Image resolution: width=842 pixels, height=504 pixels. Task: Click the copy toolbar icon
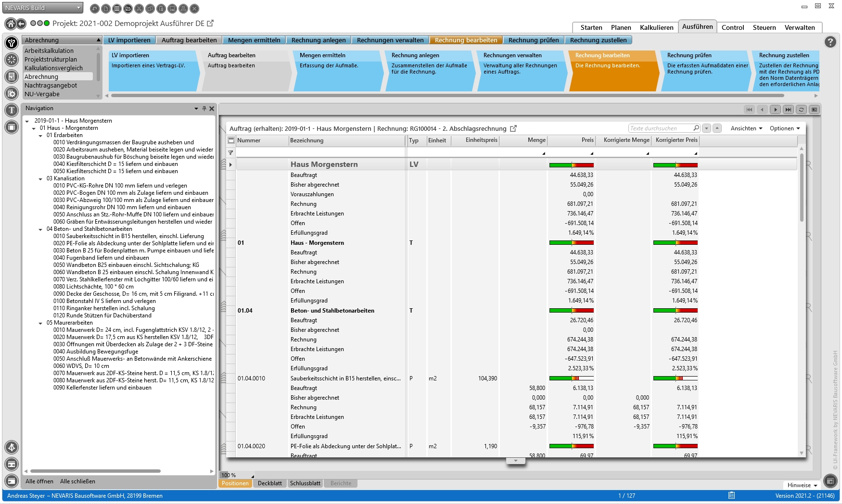click(150, 9)
